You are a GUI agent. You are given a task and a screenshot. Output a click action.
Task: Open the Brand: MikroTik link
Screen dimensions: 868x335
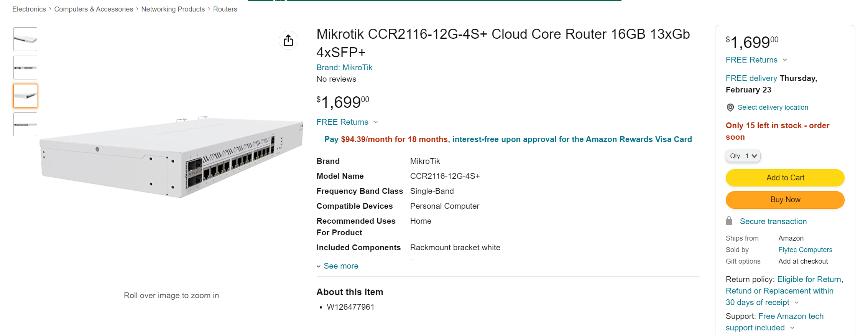click(344, 68)
